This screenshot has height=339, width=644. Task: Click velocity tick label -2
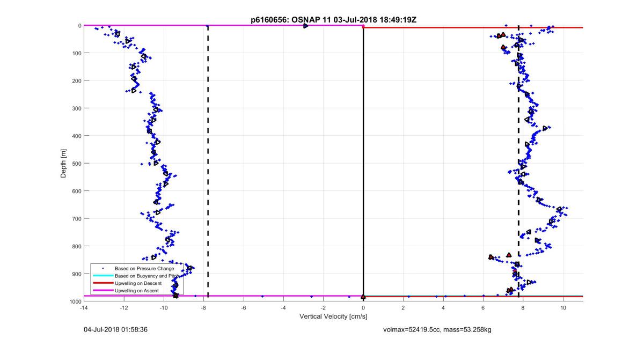coord(323,308)
